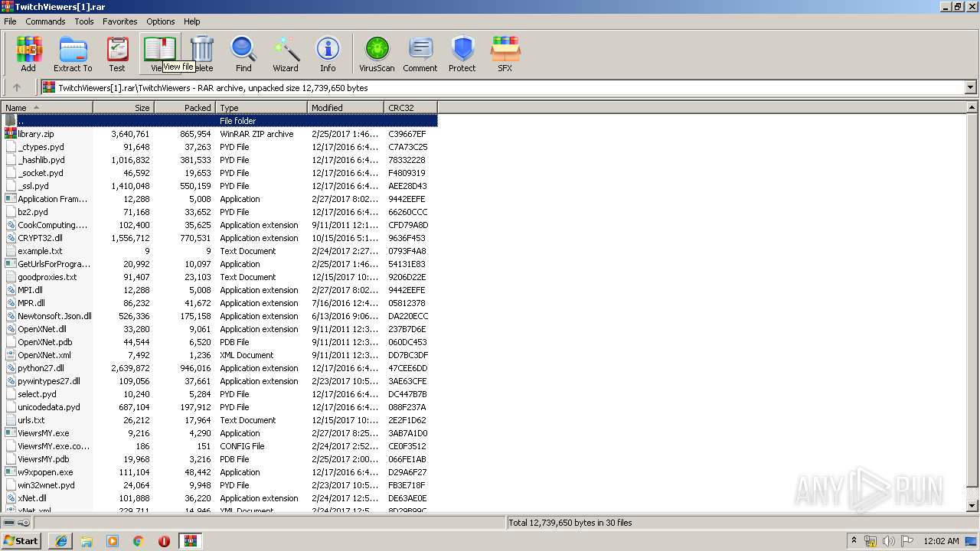Run VirusScan on the archive

click(377, 54)
